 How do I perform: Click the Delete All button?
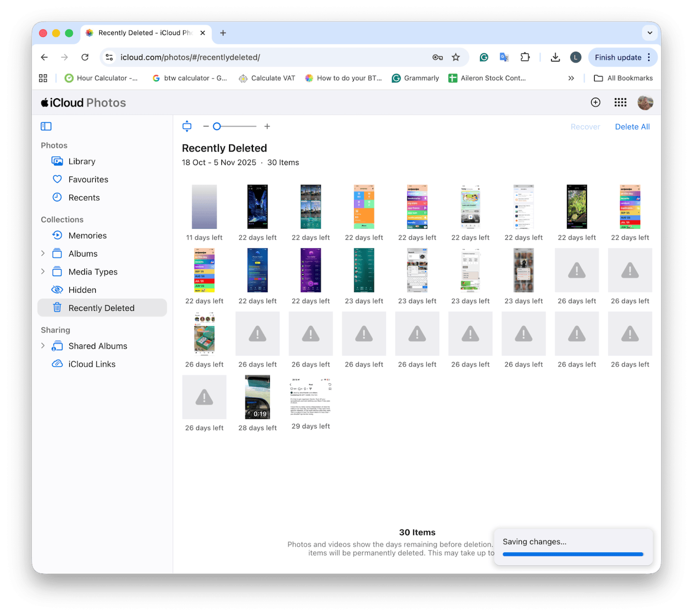point(632,126)
